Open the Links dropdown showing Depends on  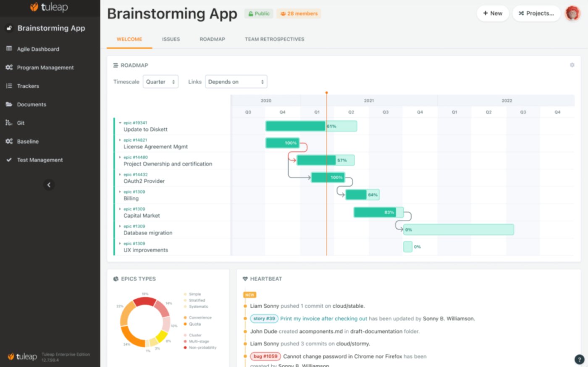(x=236, y=82)
